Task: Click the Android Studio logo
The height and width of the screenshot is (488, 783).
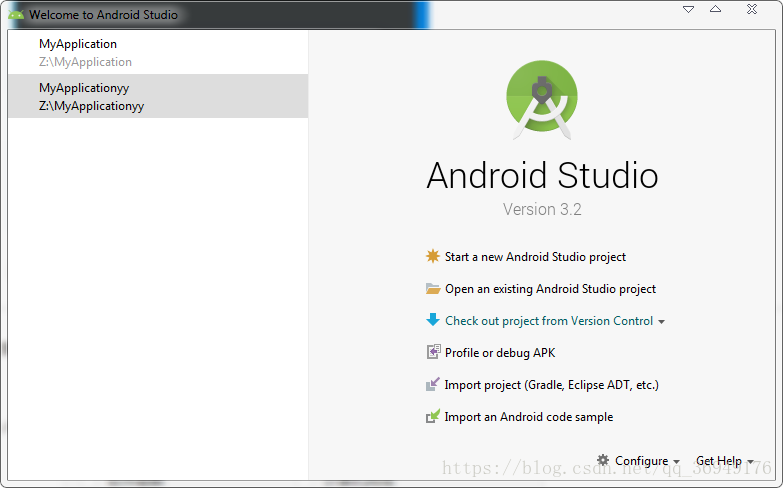Action: [x=542, y=99]
